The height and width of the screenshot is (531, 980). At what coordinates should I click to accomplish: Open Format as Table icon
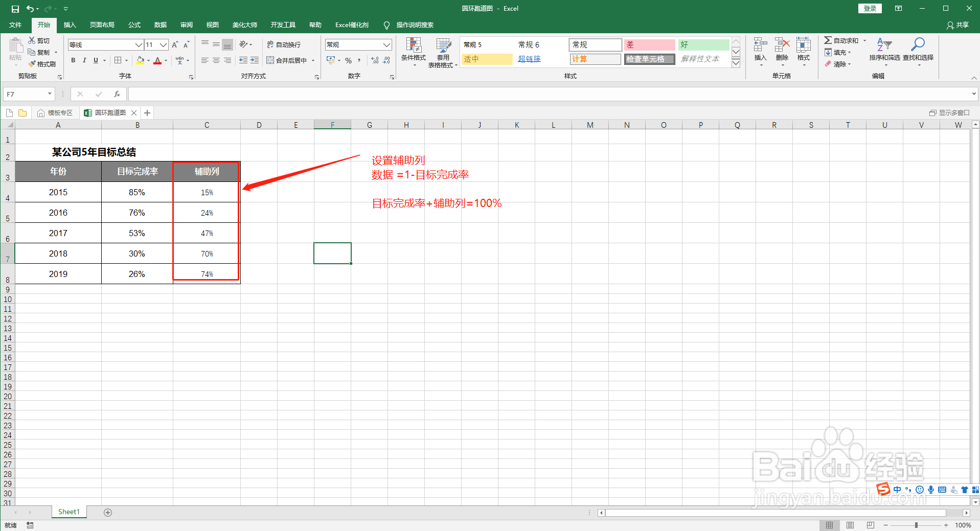(x=443, y=45)
